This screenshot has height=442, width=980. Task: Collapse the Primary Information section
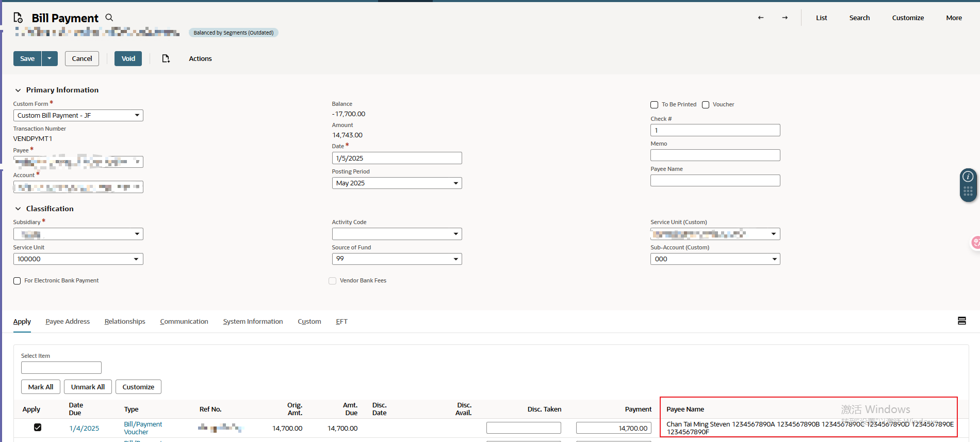coord(18,90)
